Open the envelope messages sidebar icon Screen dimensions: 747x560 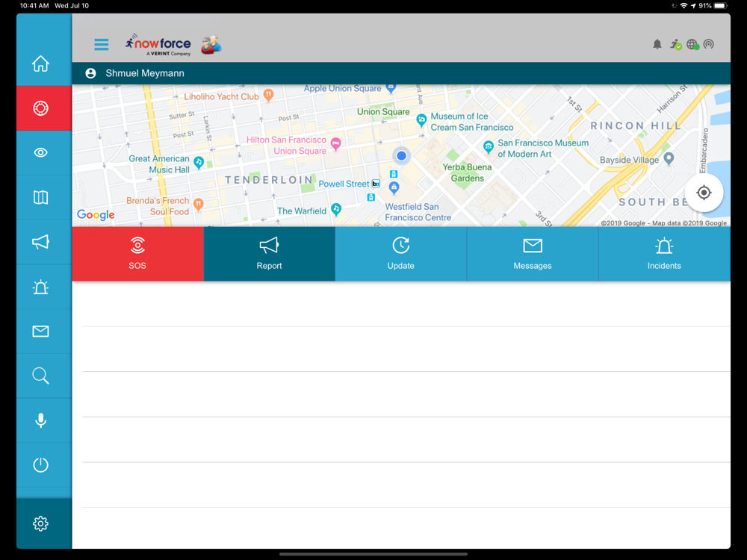click(40, 332)
